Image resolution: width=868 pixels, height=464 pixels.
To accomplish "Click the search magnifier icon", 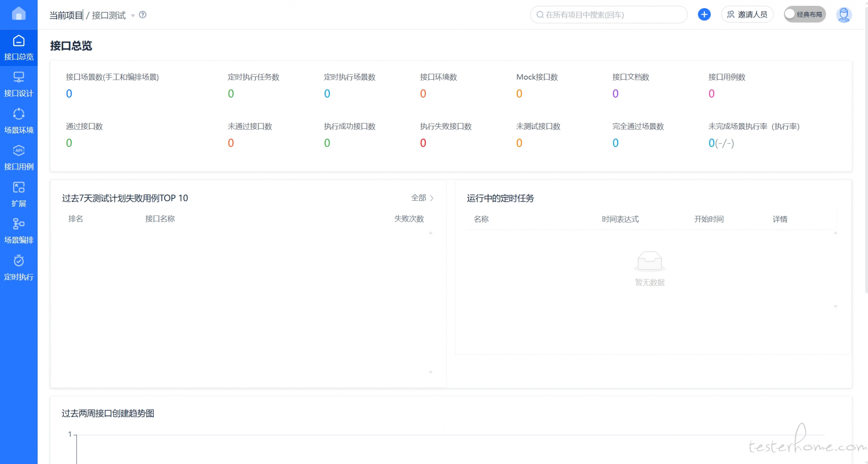I will point(540,15).
